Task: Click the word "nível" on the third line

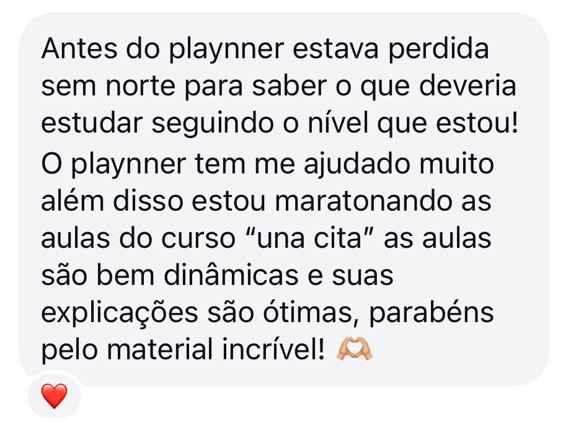Action: pyautogui.click(x=338, y=123)
